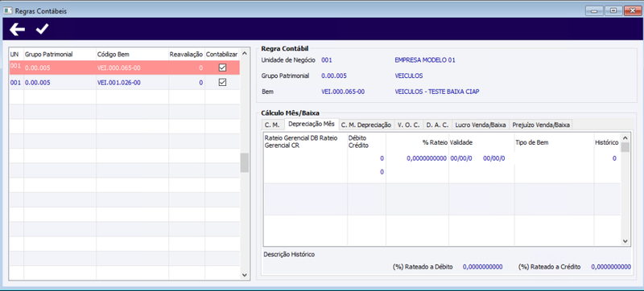
Task: Click down arrow of rateio grid scrollbar
Action: pos(625,241)
